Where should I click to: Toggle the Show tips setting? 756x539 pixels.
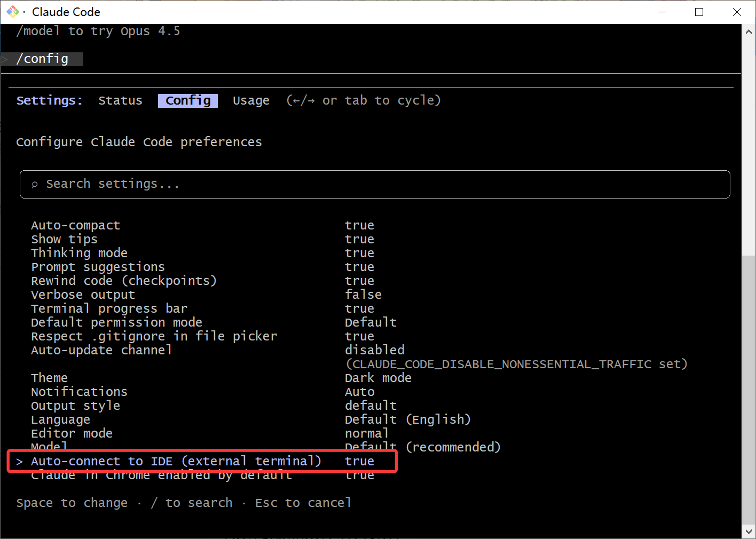[x=202, y=239]
